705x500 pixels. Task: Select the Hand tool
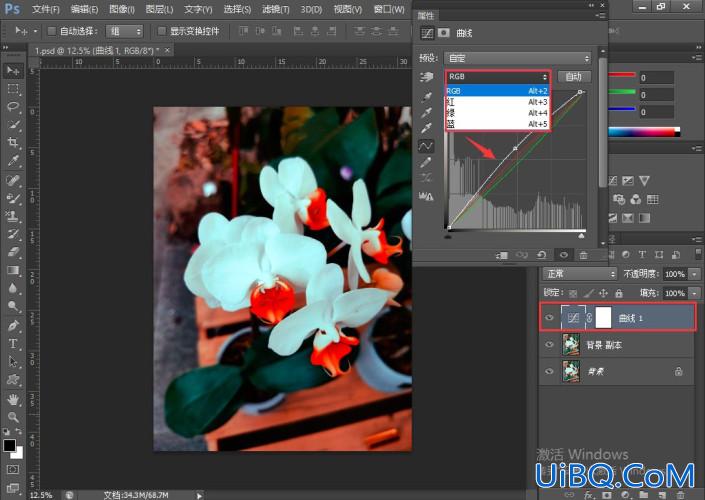[x=13, y=399]
